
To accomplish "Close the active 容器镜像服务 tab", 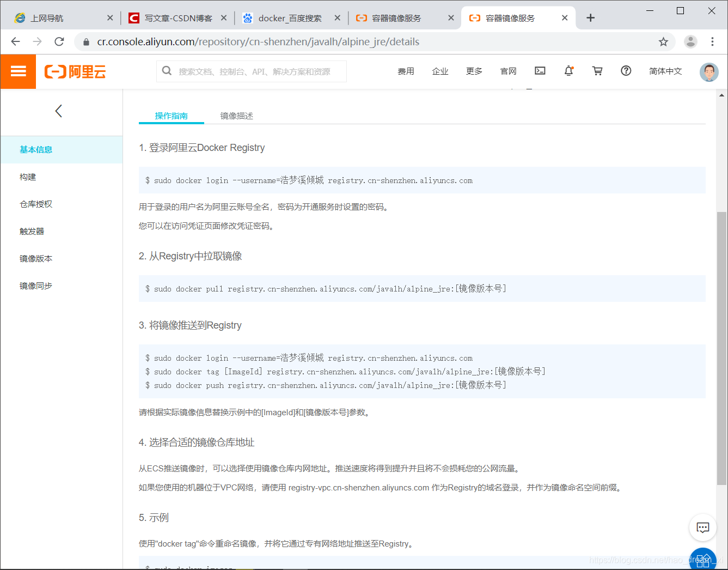I will [565, 18].
